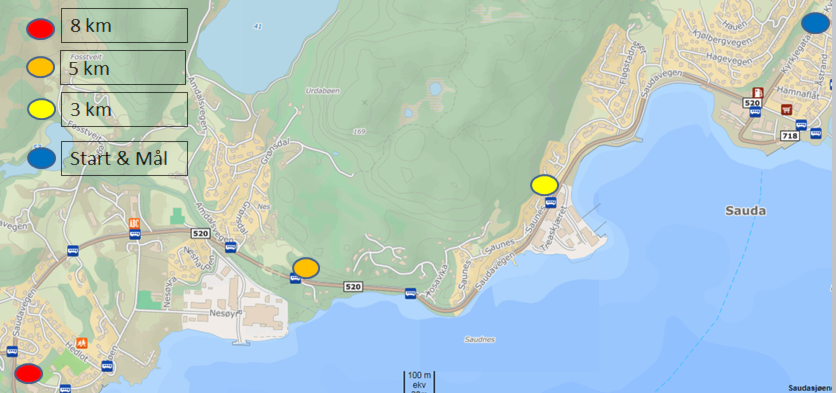Click the red 8 km legend circle
Screen dimensions: 836x393
pos(41,29)
